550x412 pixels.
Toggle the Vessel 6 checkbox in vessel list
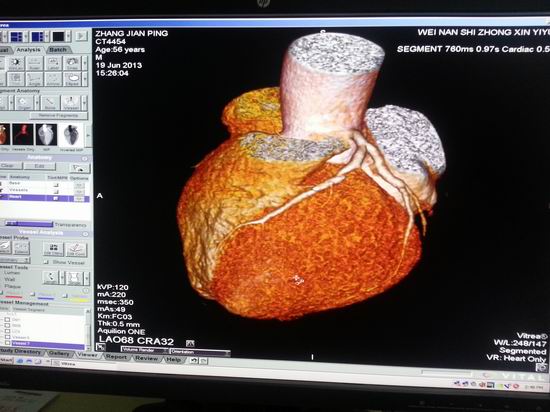[7, 337]
